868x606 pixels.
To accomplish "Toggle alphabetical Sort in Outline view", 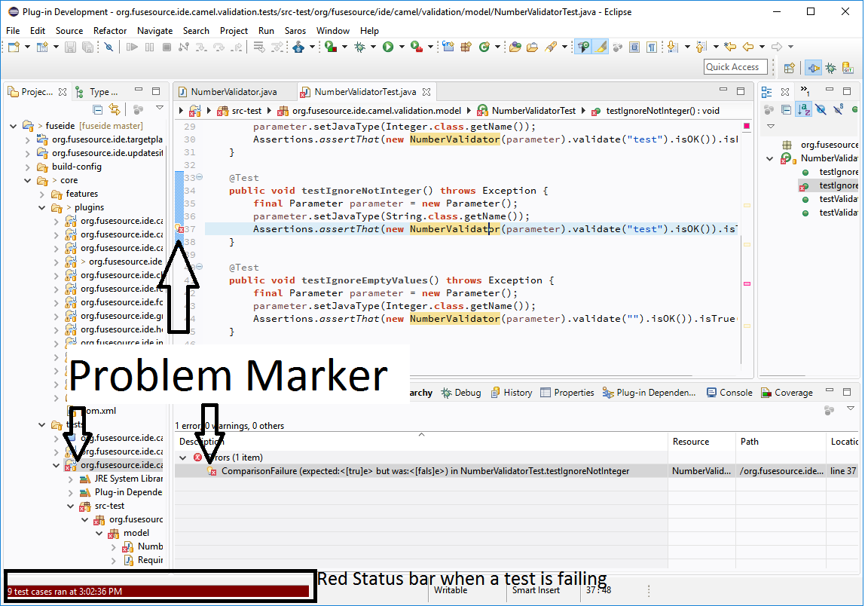I will pos(804,110).
